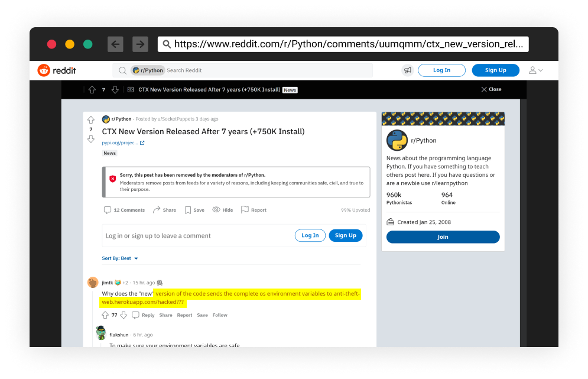The image size is (588, 379).
Task: Open flukshun's user avatar
Action: [101, 333]
